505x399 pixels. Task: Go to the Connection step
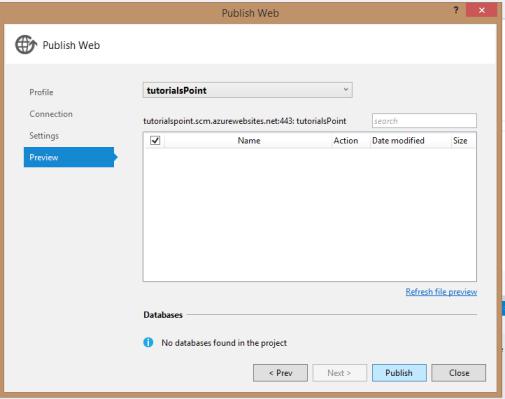coord(51,114)
